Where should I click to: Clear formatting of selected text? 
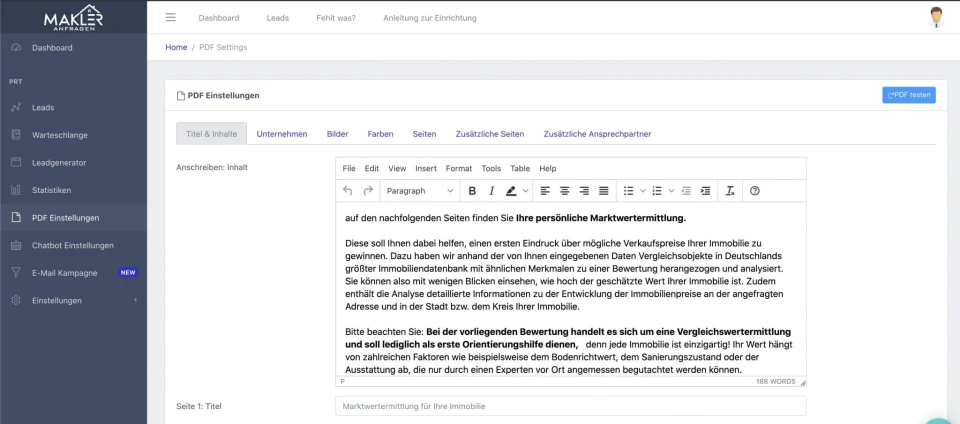pyautogui.click(x=729, y=191)
